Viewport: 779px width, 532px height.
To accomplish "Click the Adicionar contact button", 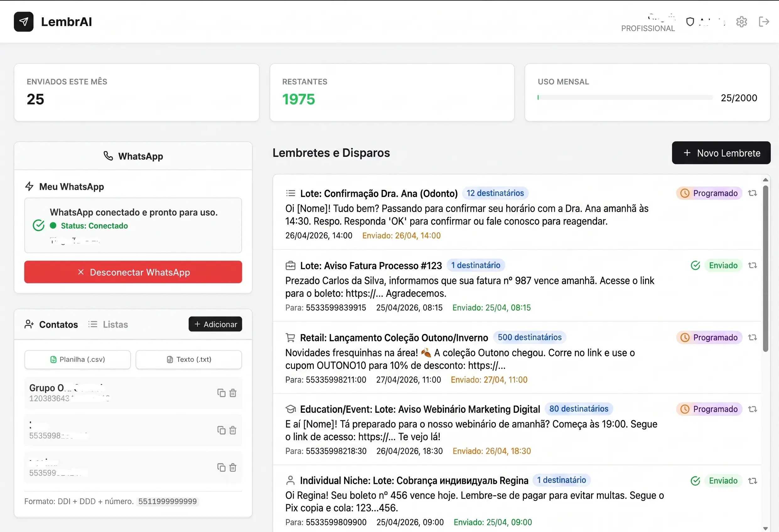I will click(x=215, y=324).
